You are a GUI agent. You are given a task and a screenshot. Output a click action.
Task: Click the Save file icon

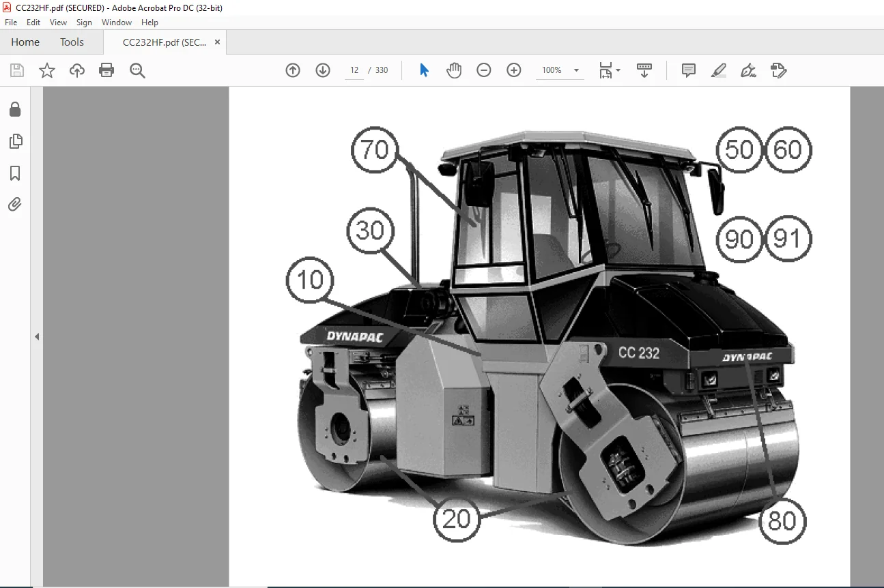pos(17,70)
